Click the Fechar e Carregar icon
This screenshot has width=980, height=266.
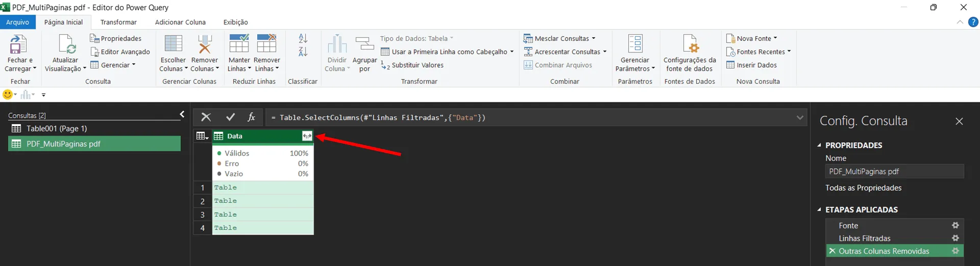tap(18, 44)
